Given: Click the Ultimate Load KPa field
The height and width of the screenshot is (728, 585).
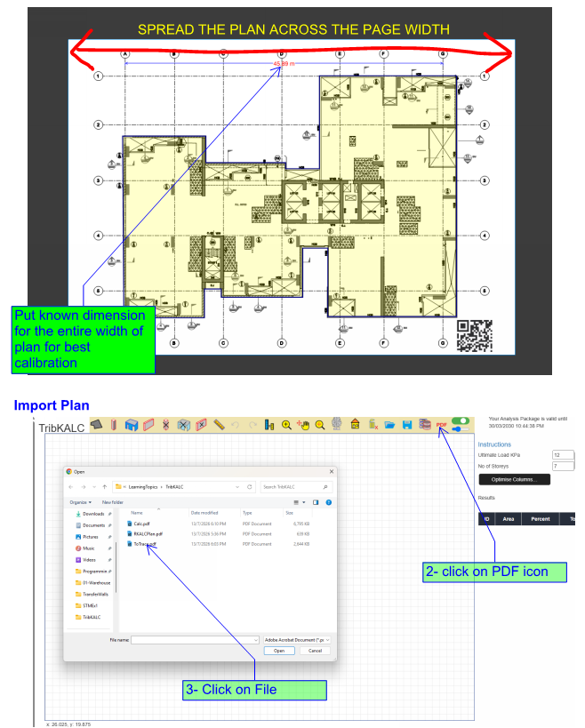Looking at the screenshot, I should point(563,455).
